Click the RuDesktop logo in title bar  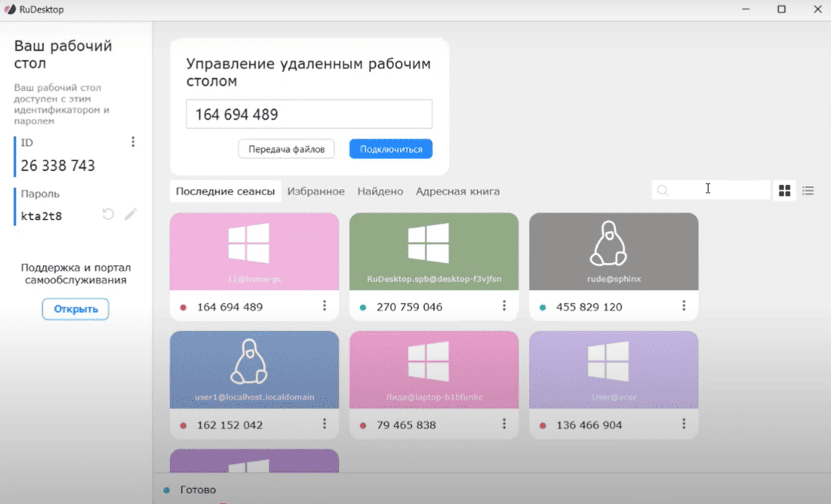10,9
